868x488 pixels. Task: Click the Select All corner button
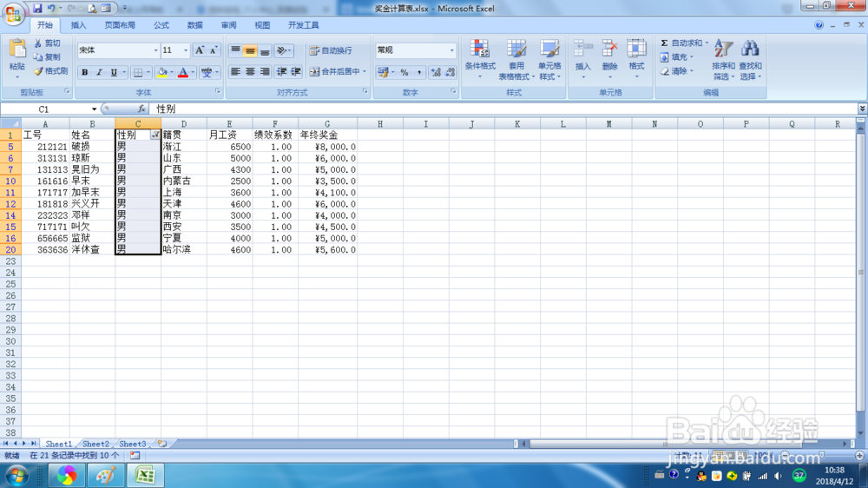(x=10, y=124)
